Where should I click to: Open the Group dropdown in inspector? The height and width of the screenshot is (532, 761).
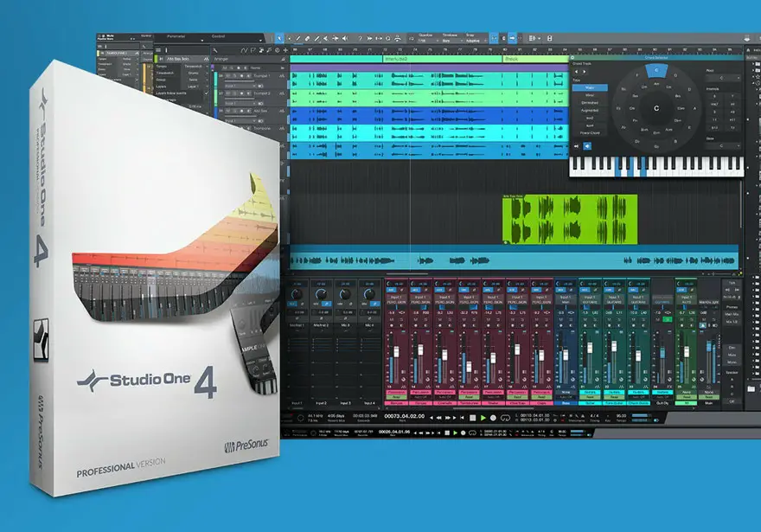[x=196, y=80]
